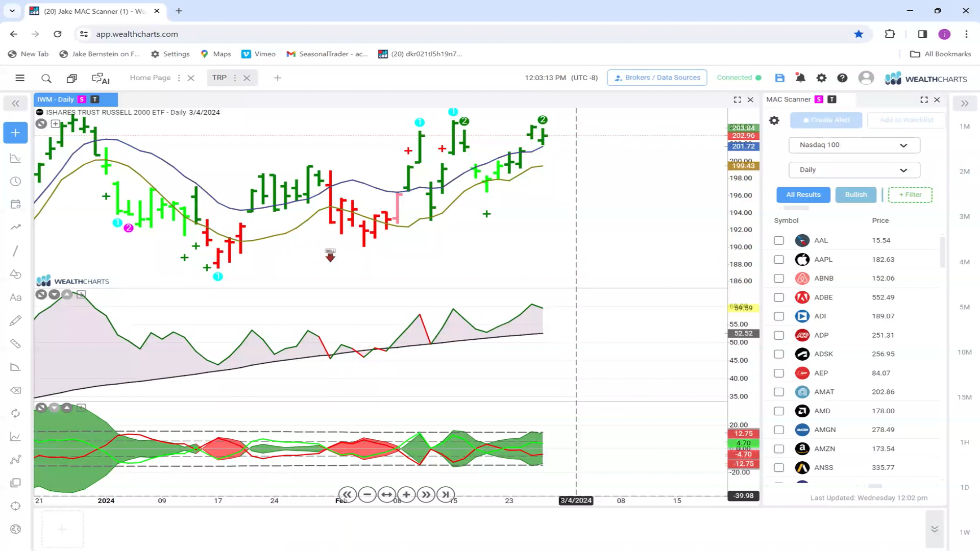Save workspace using the floppy disk icon
The height and width of the screenshot is (551, 980).
[x=779, y=78]
